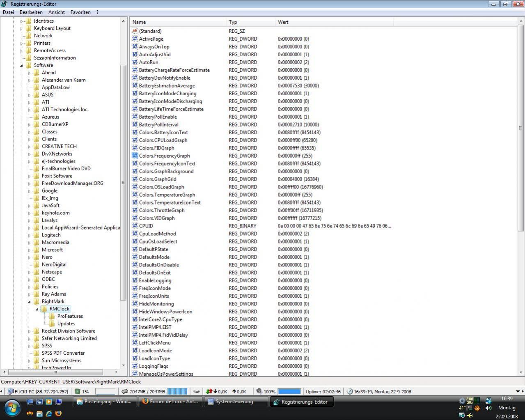525x420 pixels.
Task: Open Firefox from quick launch bar
Action: coord(58,413)
